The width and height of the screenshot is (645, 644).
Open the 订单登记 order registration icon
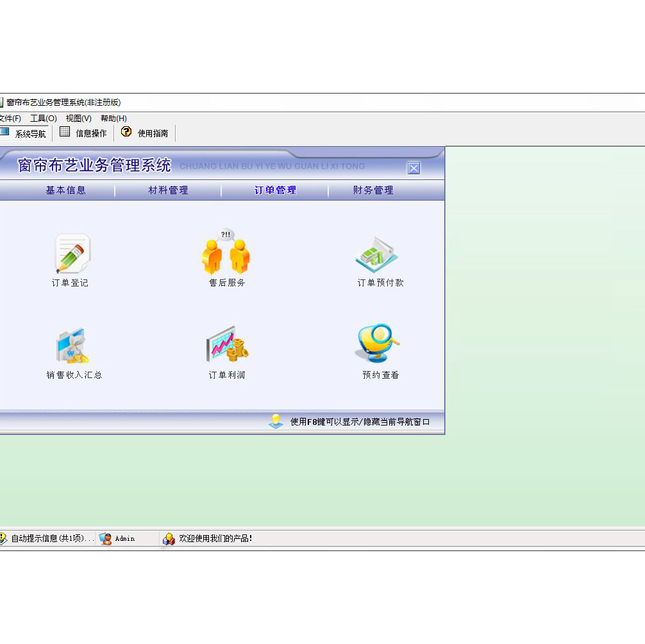[71, 254]
